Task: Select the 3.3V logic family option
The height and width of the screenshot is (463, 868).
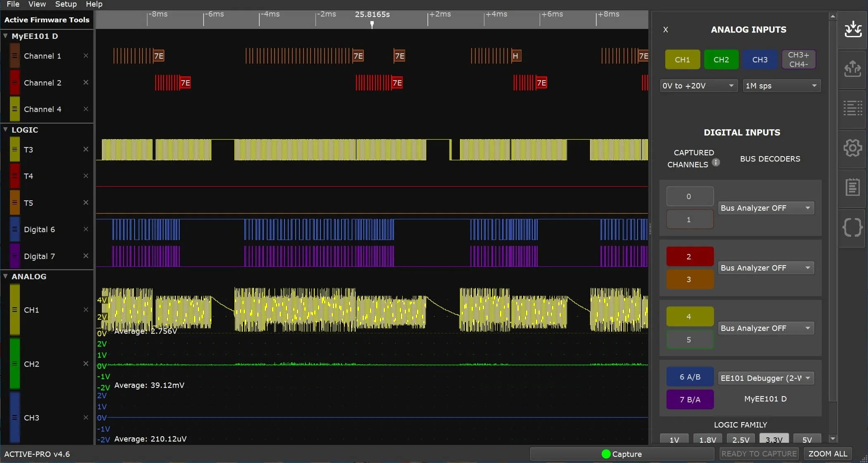Action: tap(773, 439)
